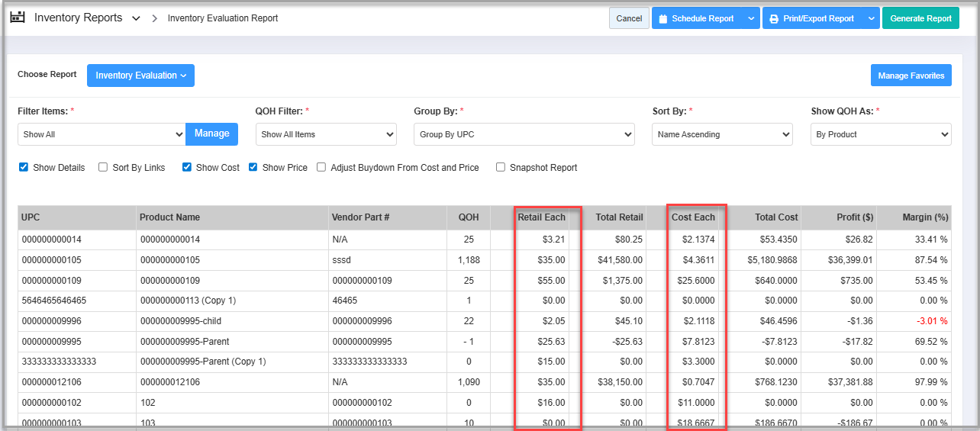The height and width of the screenshot is (431, 980).
Task: Open the Schedule Report dropdown arrow
Action: coord(751,18)
